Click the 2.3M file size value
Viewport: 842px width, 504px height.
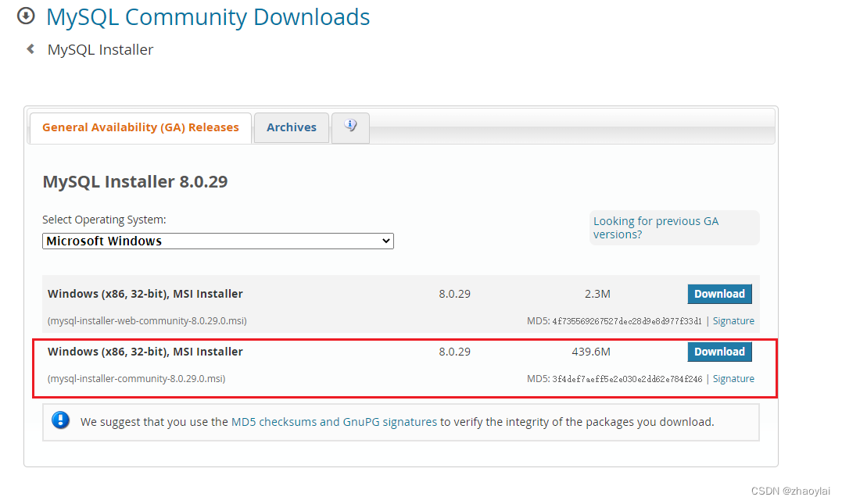(x=597, y=294)
